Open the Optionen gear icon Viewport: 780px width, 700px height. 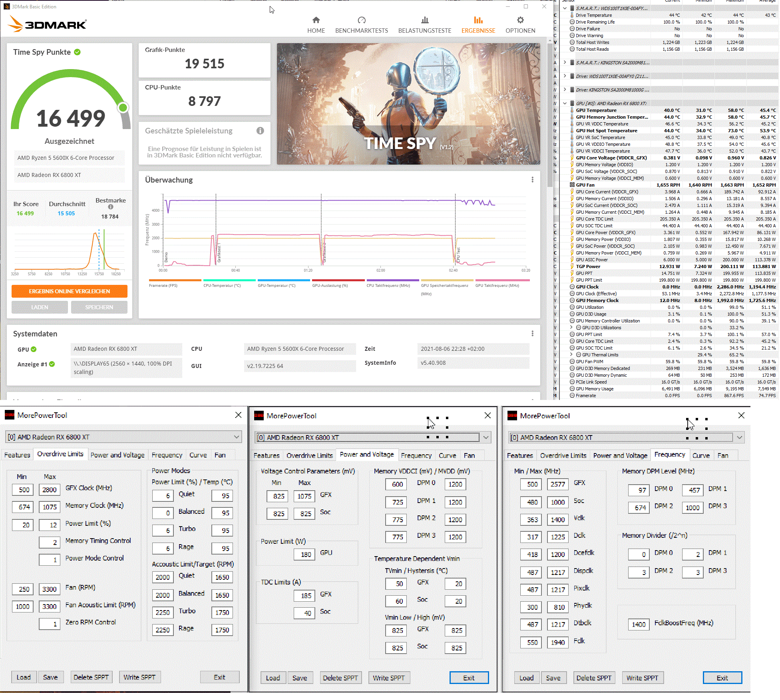coord(520,20)
